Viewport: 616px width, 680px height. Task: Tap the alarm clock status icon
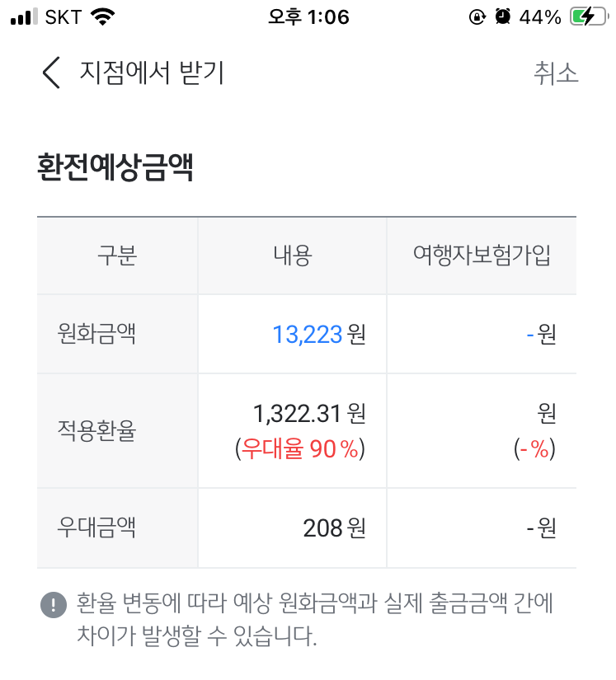503,17
